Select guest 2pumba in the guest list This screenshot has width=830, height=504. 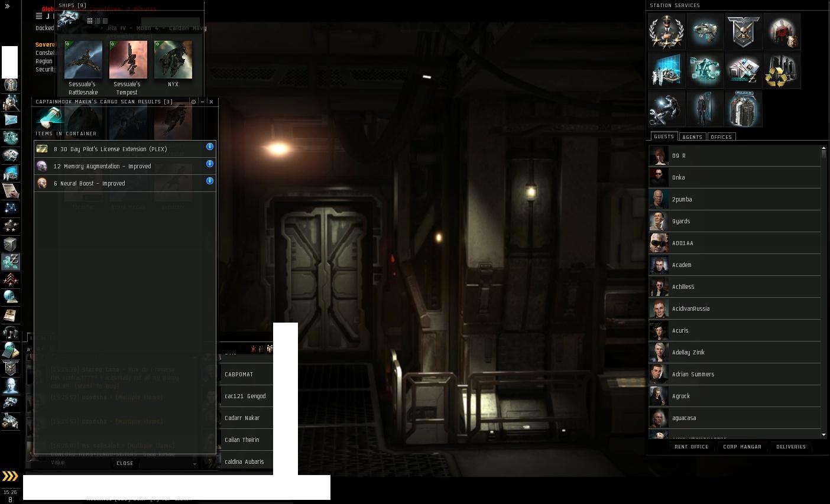point(735,199)
